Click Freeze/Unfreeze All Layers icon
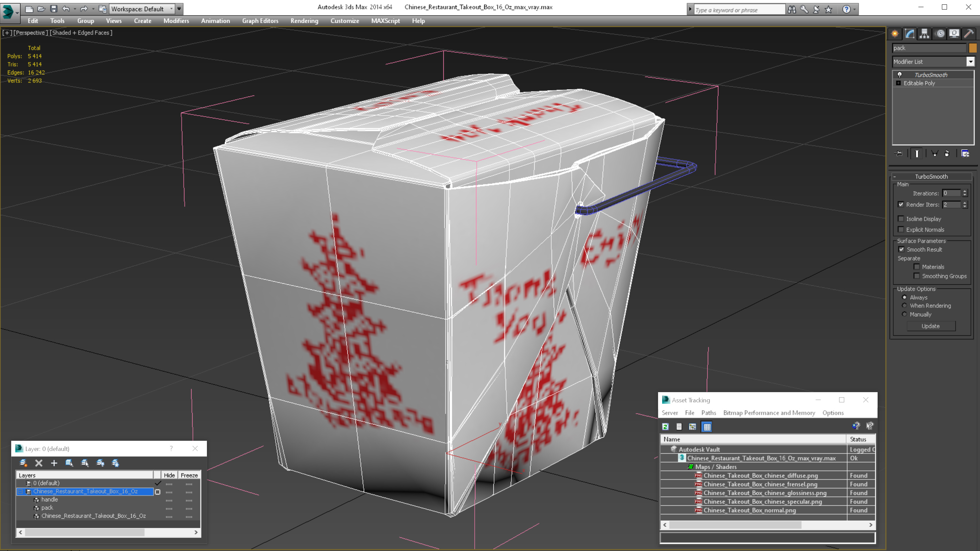 pos(116,463)
